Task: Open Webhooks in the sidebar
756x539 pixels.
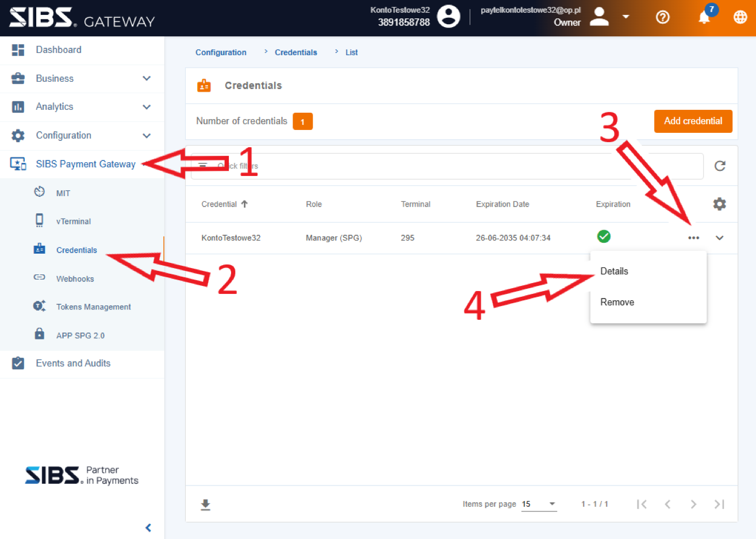Action: click(x=75, y=279)
